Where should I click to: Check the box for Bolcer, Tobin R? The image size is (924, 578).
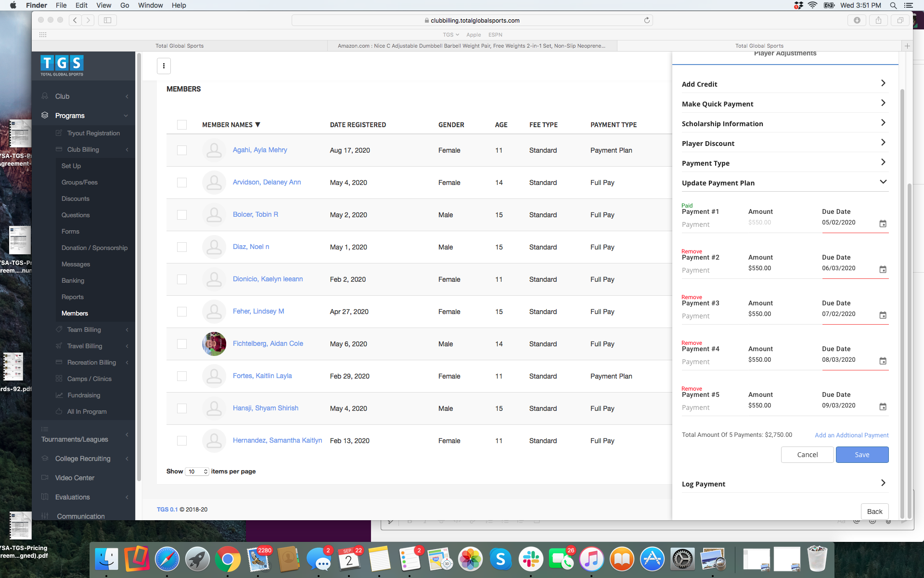coord(182,215)
